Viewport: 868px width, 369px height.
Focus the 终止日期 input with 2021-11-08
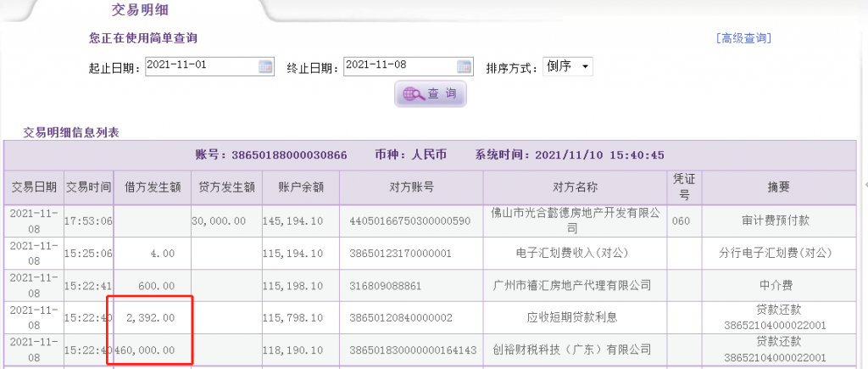[x=399, y=66]
